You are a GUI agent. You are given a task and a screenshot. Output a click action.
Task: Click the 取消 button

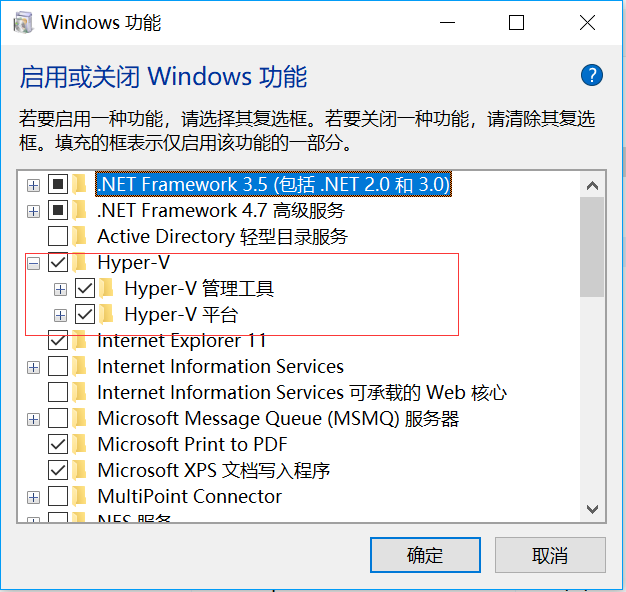[x=550, y=555]
